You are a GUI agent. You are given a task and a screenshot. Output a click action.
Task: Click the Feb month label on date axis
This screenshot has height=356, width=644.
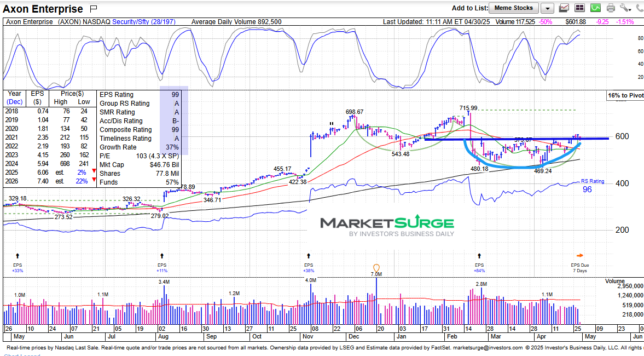pyautogui.click(x=452, y=336)
